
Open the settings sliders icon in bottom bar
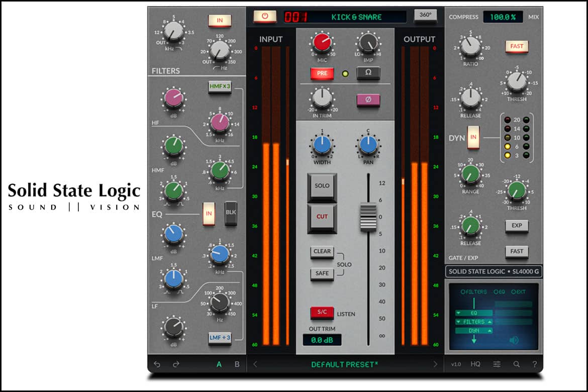coord(497,364)
